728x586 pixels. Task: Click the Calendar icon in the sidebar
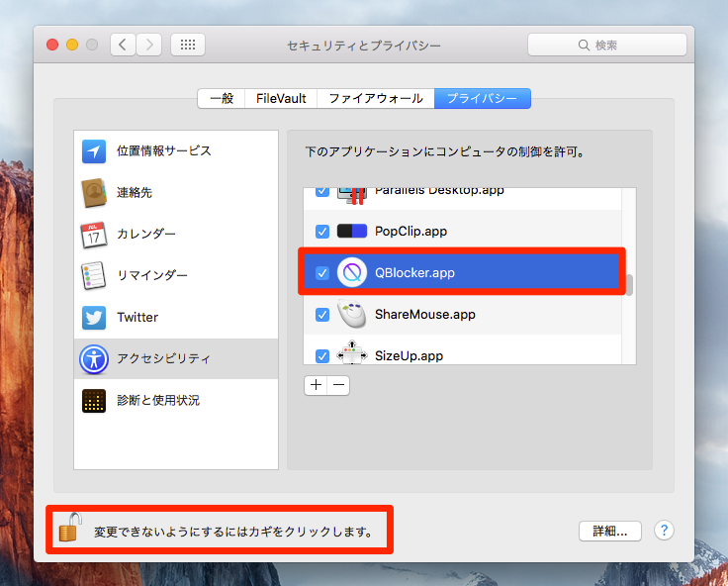click(94, 235)
